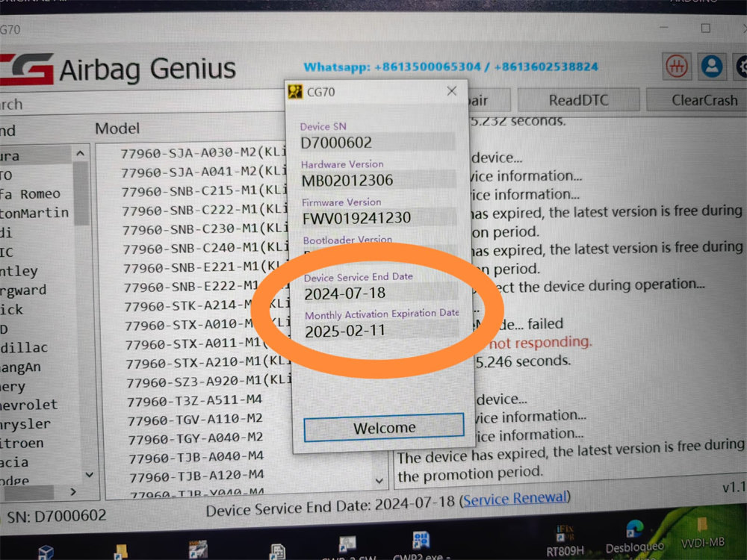Select model 77960-SNB-C222-M1
Image resolution: width=747 pixels, height=560 pixels.
[205, 210]
